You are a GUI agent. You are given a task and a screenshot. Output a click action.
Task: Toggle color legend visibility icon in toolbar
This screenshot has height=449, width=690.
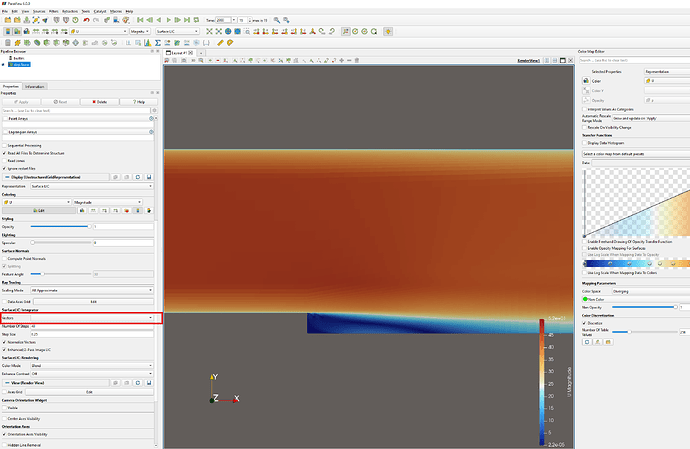[x=8, y=32]
